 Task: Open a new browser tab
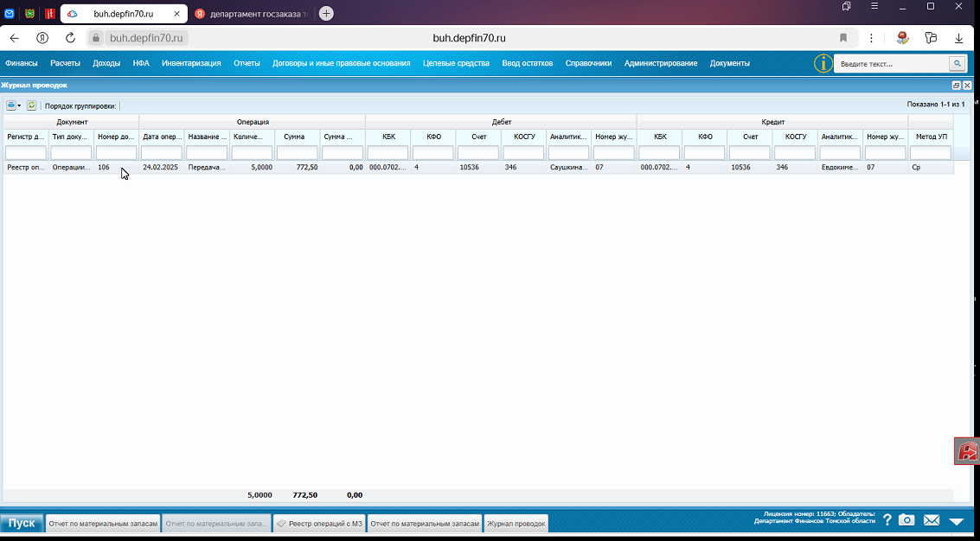click(326, 14)
